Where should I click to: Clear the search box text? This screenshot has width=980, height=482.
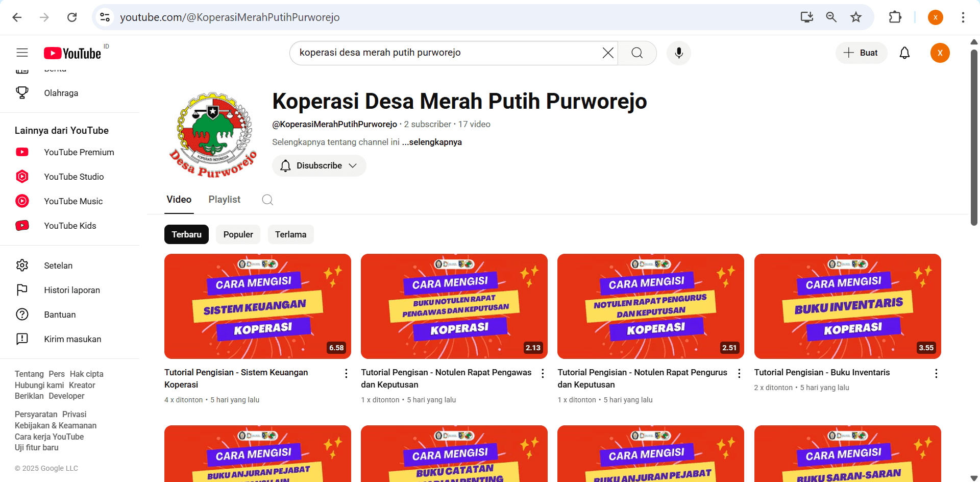[x=607, y=53]
